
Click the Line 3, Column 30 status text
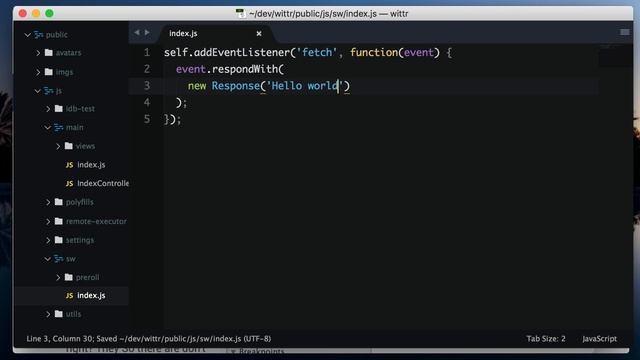(x=60, y=339)
